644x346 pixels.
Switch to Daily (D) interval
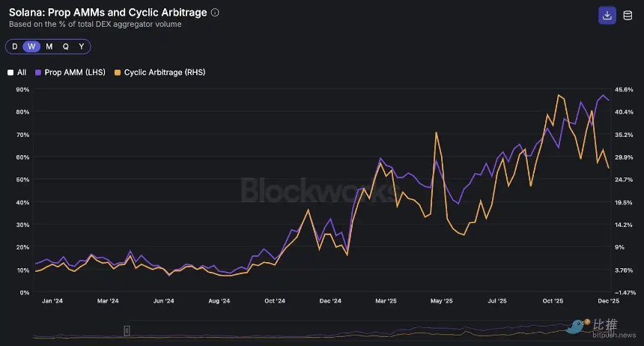pyautogui.click(x=15, y=46)
